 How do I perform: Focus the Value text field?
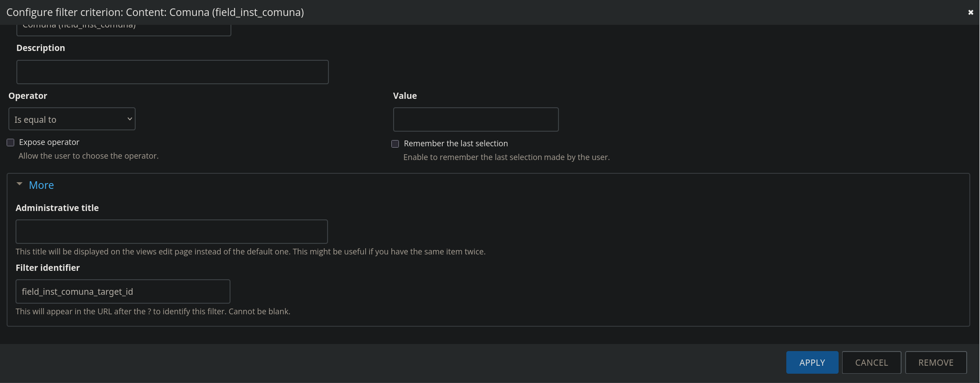[476, 120]
